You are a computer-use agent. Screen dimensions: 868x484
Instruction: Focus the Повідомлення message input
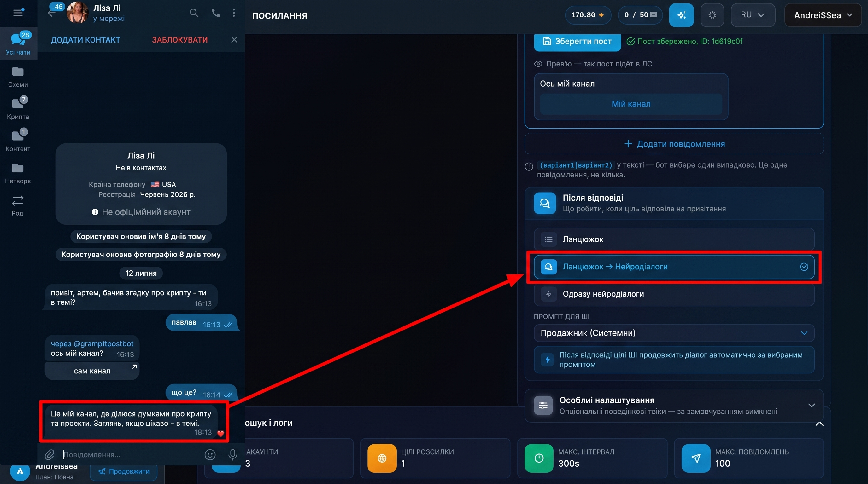[132, 455]
